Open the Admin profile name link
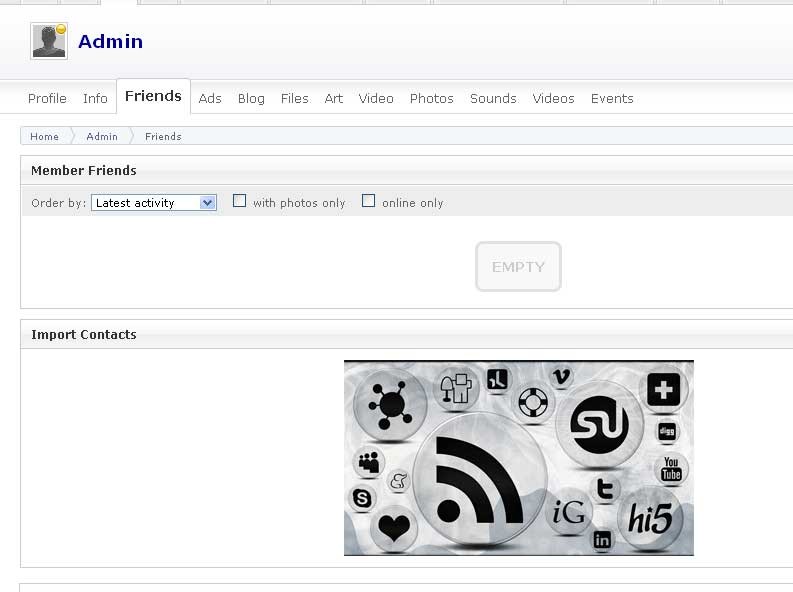The width and height of the screenshot is (793, 592). point(110,41)
